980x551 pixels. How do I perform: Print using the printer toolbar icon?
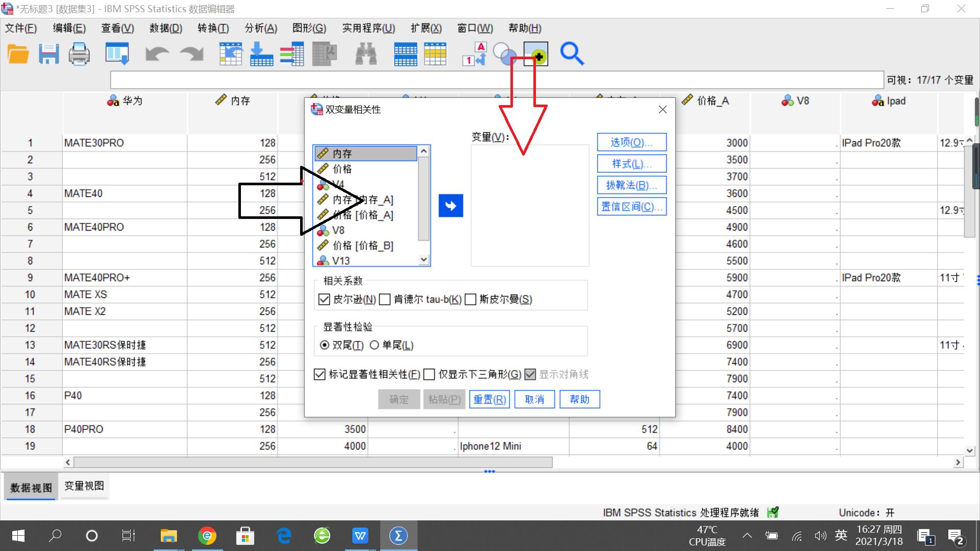(79, 54)
